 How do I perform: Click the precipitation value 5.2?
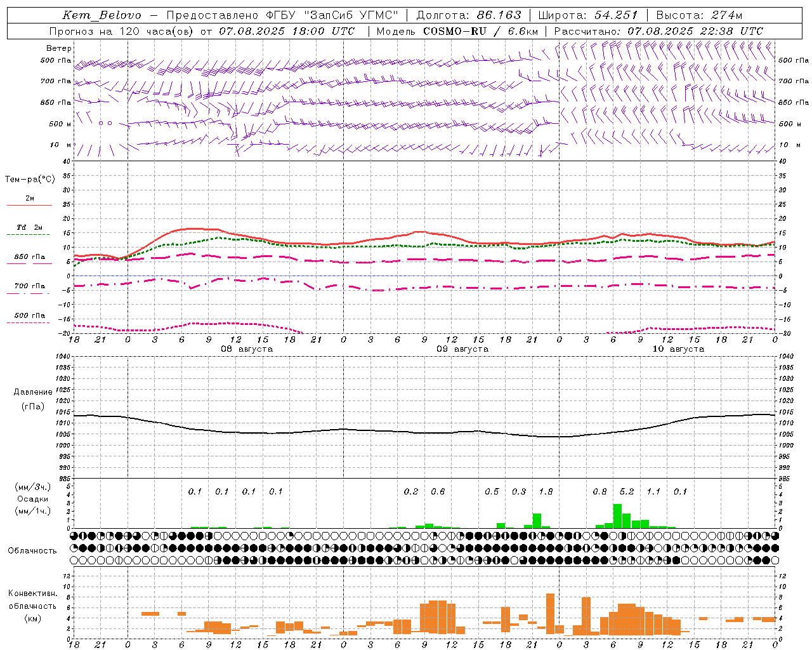(627, 492)
